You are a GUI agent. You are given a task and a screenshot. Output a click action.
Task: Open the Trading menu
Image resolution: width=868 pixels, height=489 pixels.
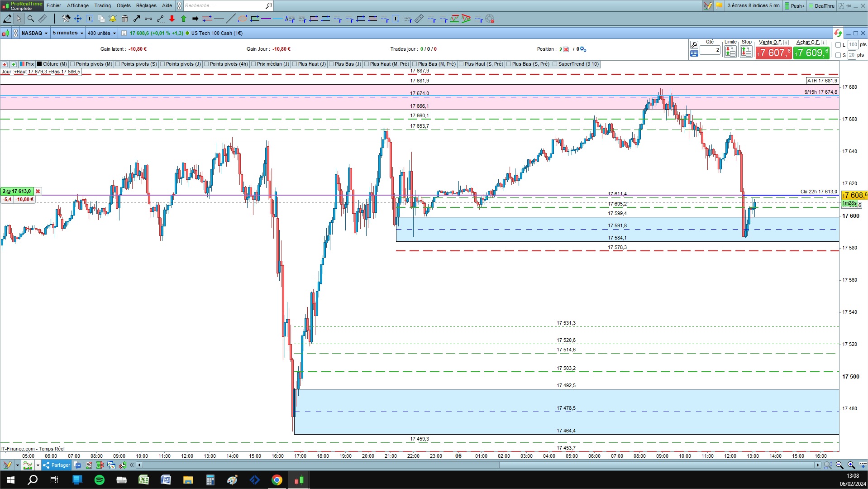click(103, 6)
